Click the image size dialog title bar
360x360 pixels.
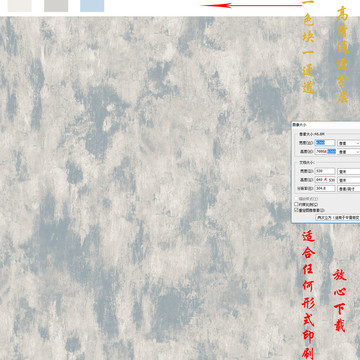[x=326, y=124]
